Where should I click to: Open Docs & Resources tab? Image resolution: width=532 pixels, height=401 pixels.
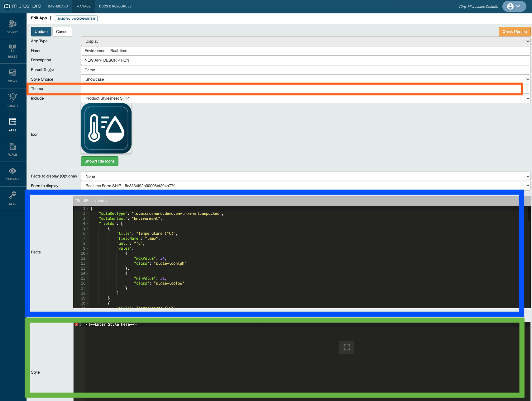point(115,6)
